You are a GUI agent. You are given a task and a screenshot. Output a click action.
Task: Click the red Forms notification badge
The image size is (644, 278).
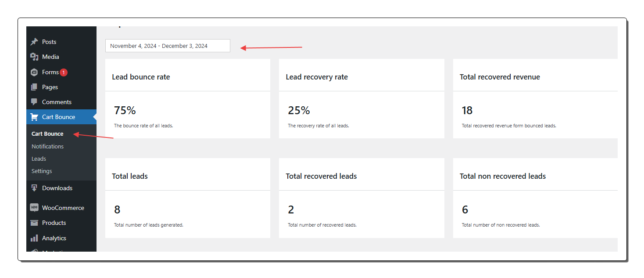pyautogui.click(x=64, y=72)
